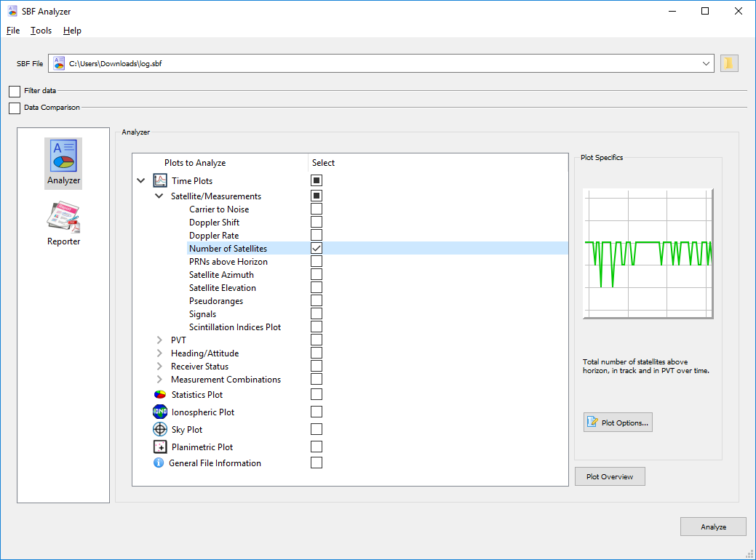
Task: Tick the Statistics Plot checkbox
Action: click(317, 395)
